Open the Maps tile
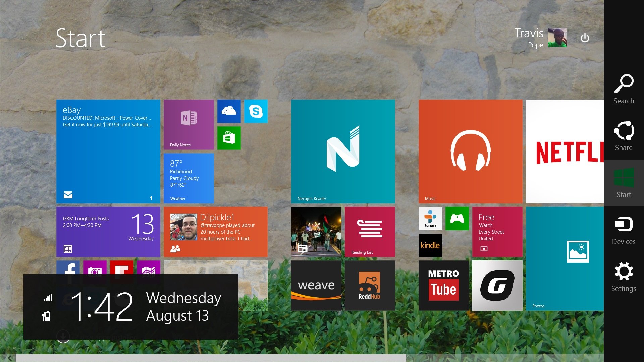Viewport: 644px width, 362px height. click(x=149, y=267)
